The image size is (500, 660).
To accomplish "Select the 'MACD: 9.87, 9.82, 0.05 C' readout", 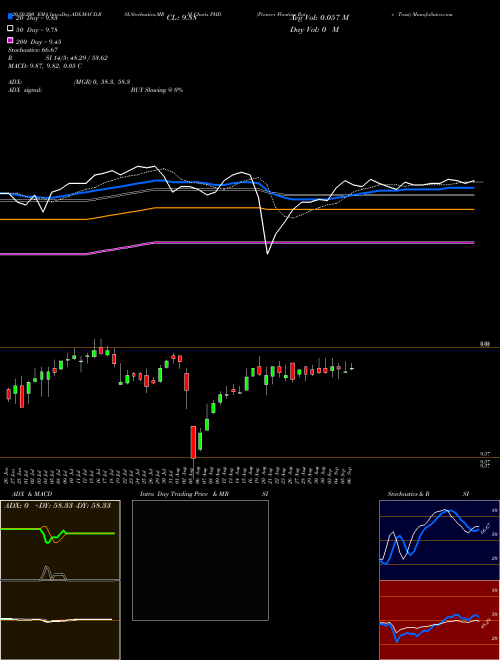I will pos(45,66).
